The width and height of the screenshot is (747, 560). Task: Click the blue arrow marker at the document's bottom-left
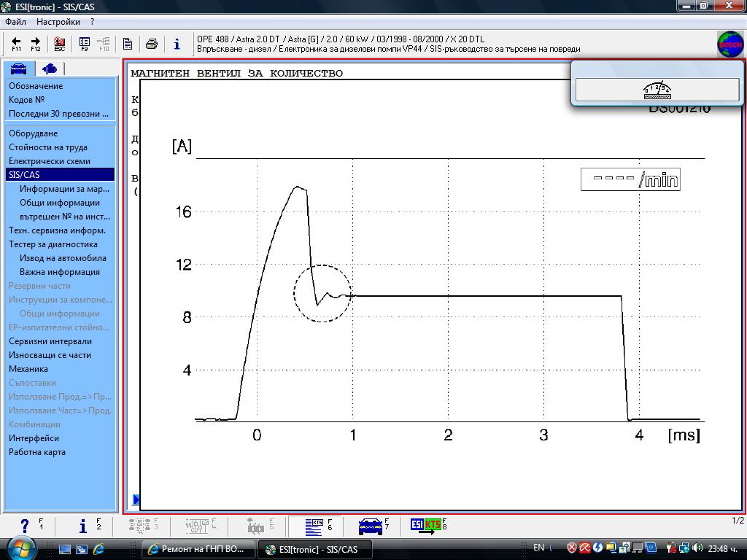(136, 499)
